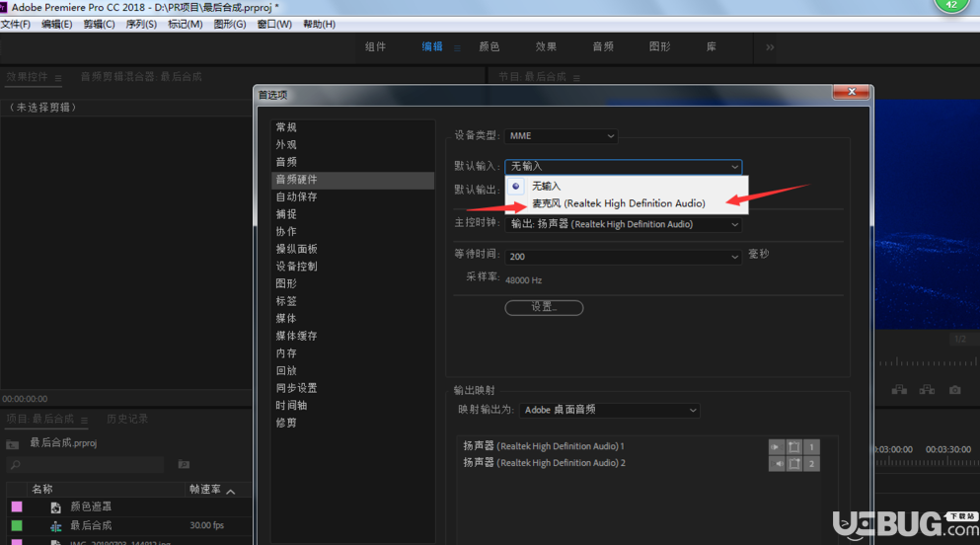Open the 等待时间 200 dropdown
Viewport: 980px width, 545px height.
point(623,257)
